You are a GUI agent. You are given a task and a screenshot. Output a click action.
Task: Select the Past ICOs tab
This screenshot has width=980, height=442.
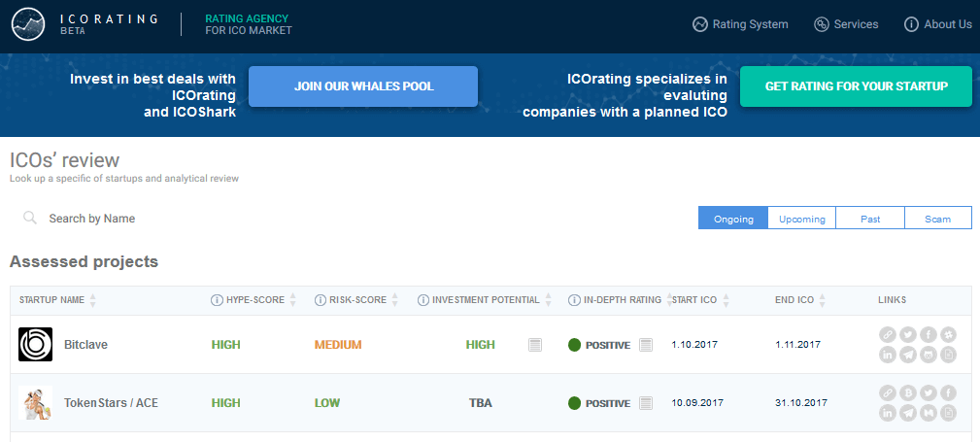point(870,219)
